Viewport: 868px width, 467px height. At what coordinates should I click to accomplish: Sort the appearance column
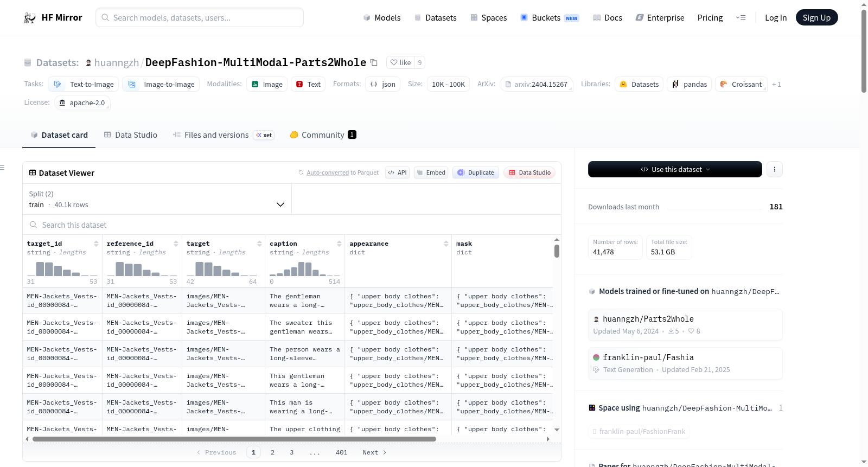click(x=446, y=244)
